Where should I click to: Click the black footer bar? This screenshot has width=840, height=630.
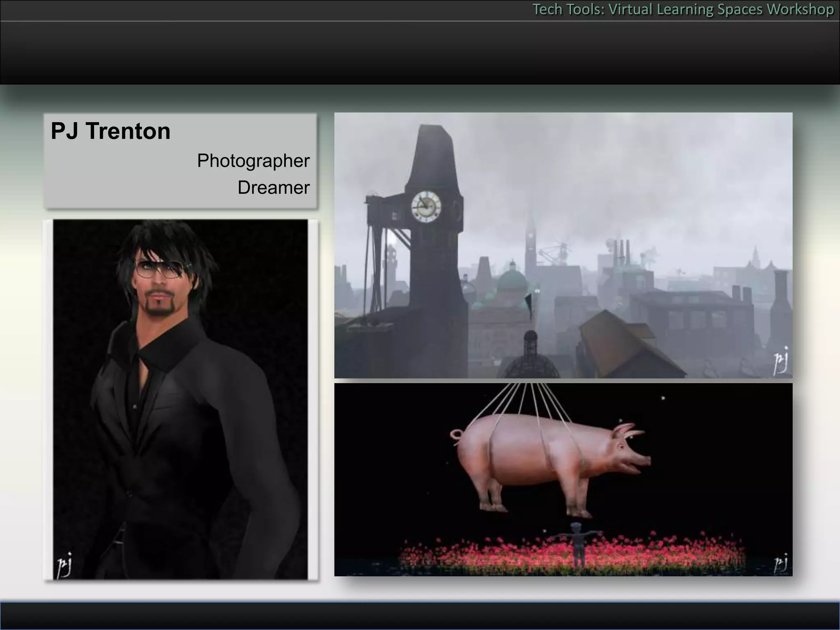point(420,616)
